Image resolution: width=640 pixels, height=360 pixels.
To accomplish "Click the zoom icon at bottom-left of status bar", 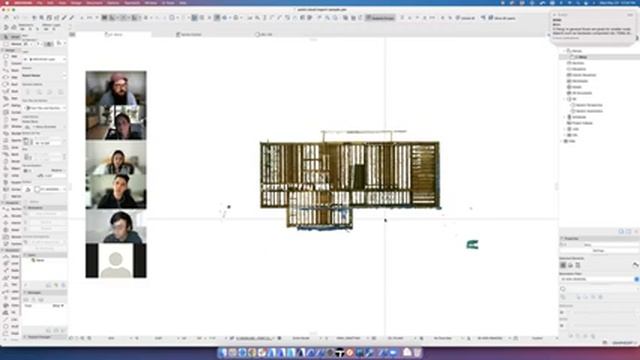I will pos(82,338).
